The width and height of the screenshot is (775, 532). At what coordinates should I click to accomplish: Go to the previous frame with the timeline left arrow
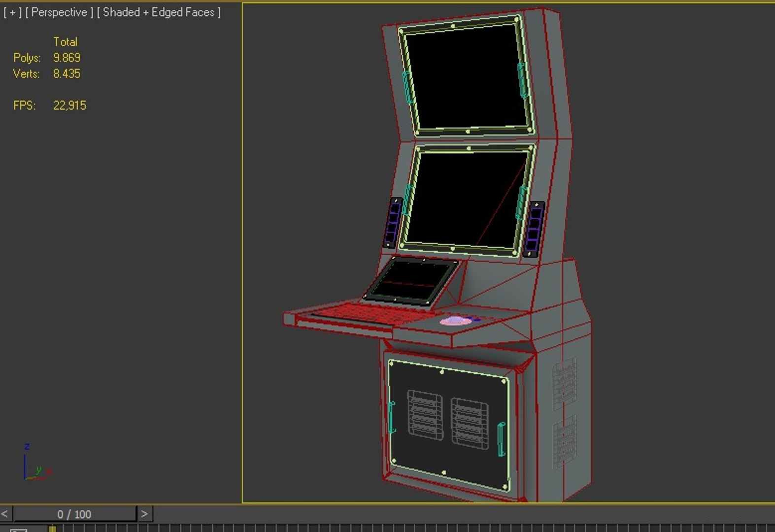[x=5, y=514]
